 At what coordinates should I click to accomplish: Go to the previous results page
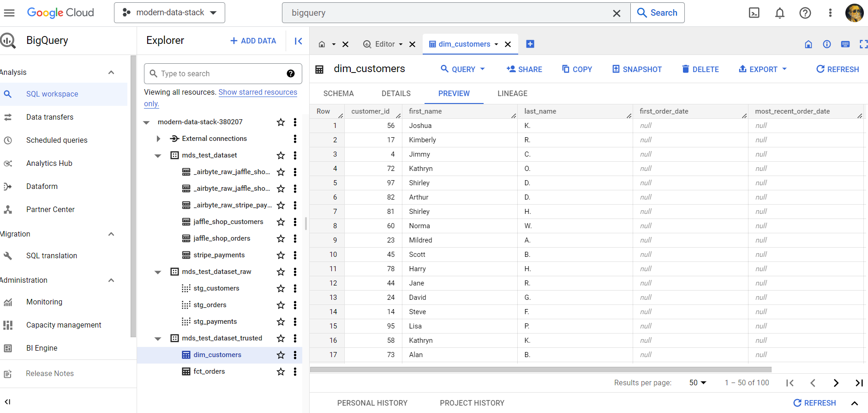click(813, 383)
